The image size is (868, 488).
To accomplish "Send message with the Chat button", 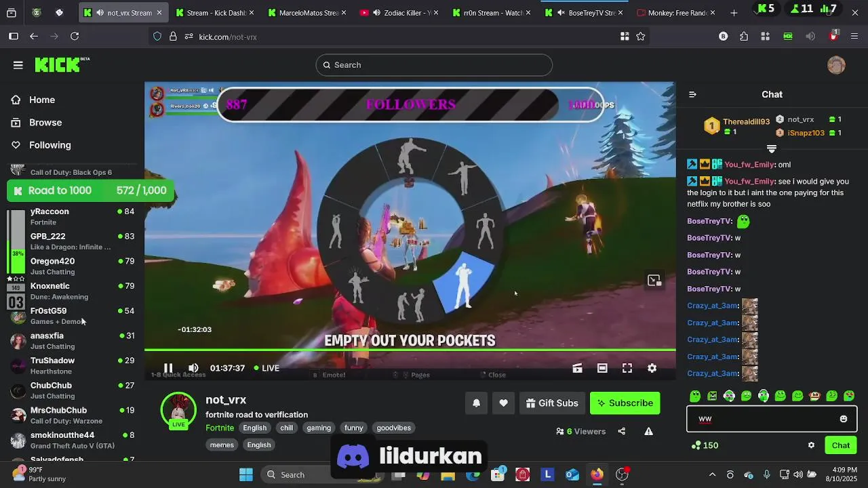I will 841,445.
